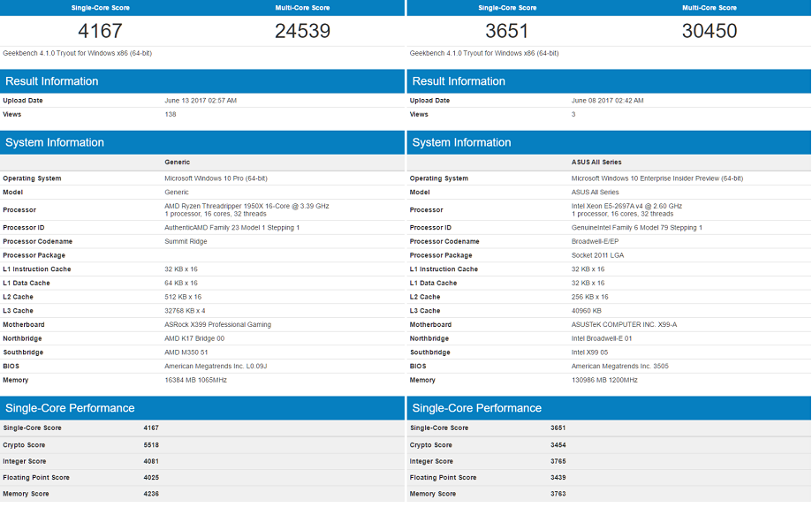812x530 pixels.
Task: Click the Intel Xeon E5-2697A v4 processor text
Action: pos(626,206)
